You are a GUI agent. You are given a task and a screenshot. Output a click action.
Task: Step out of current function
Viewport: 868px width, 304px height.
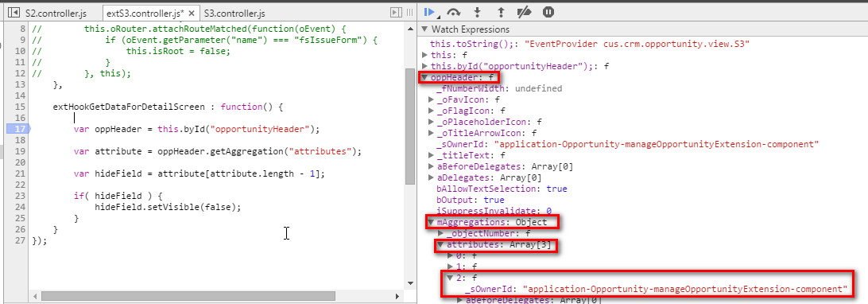point(501,12)
